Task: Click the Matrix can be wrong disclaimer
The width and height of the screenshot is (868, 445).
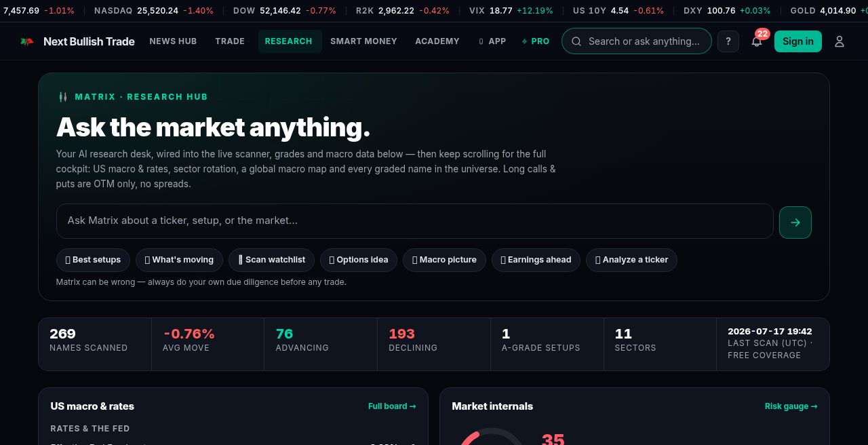Action: tap(201, 282)
